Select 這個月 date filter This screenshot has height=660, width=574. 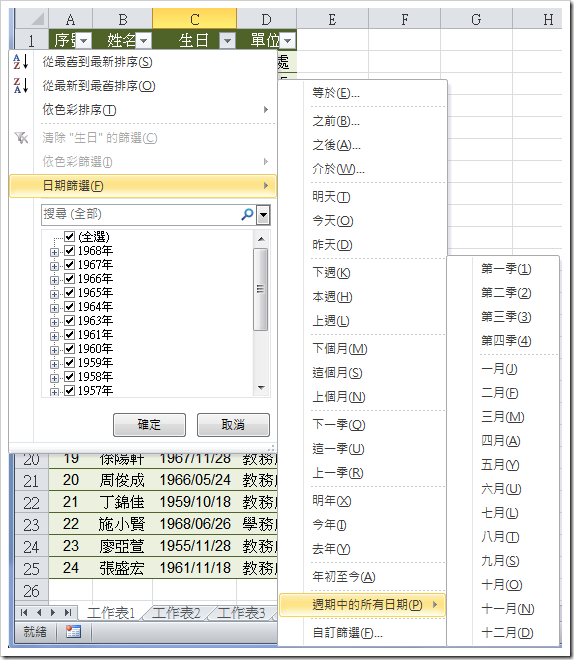pos(362,373)
